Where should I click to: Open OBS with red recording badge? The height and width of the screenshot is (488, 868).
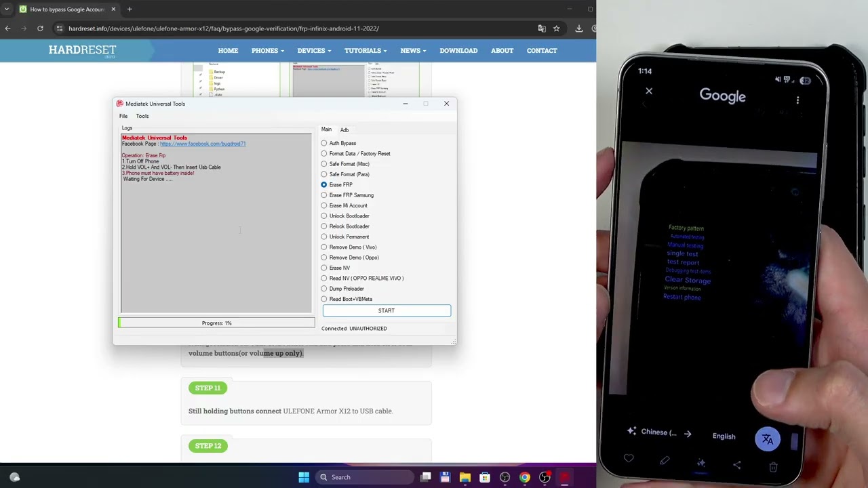pyautogui.click(x=545, y=477)
